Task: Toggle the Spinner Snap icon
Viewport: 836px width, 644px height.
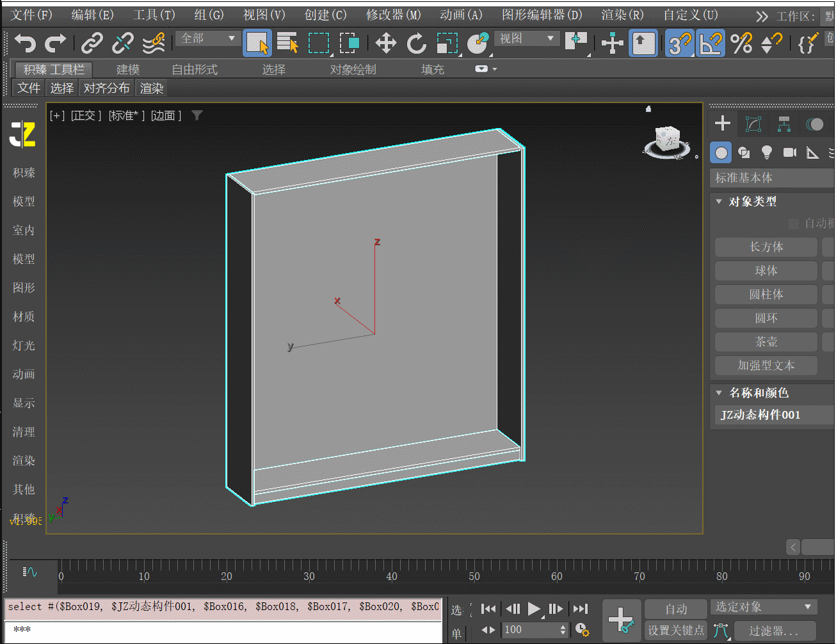Action: pyautogui.click(x=771, y=43)
